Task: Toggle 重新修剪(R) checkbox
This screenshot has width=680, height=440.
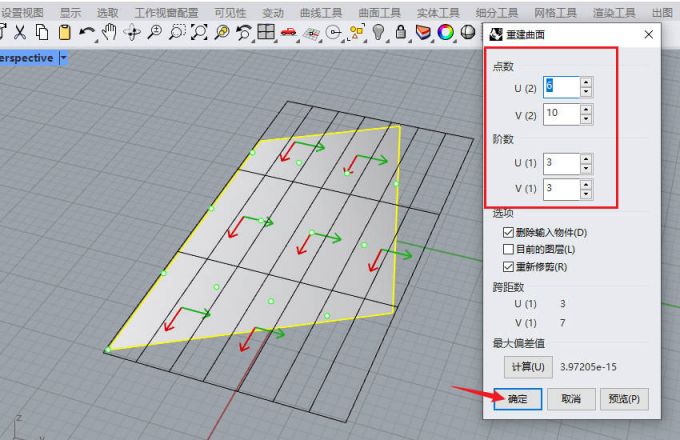Action: pyautogui.click(x=508, y=267)
